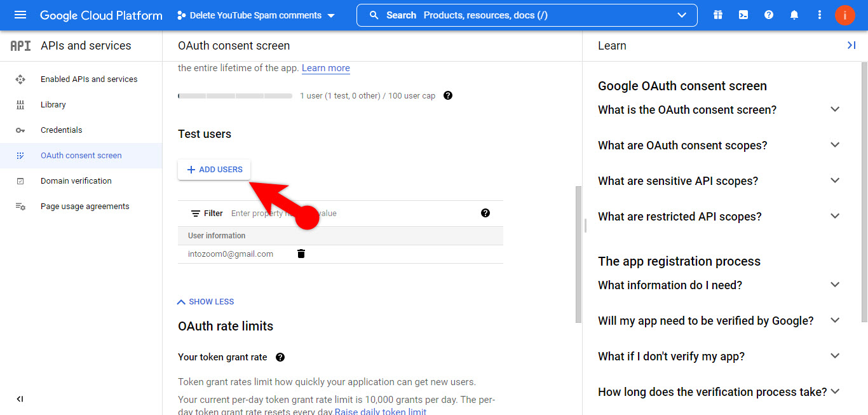
Task: Delete test user intozoom0@gmail.com
Action: (301, 254)
